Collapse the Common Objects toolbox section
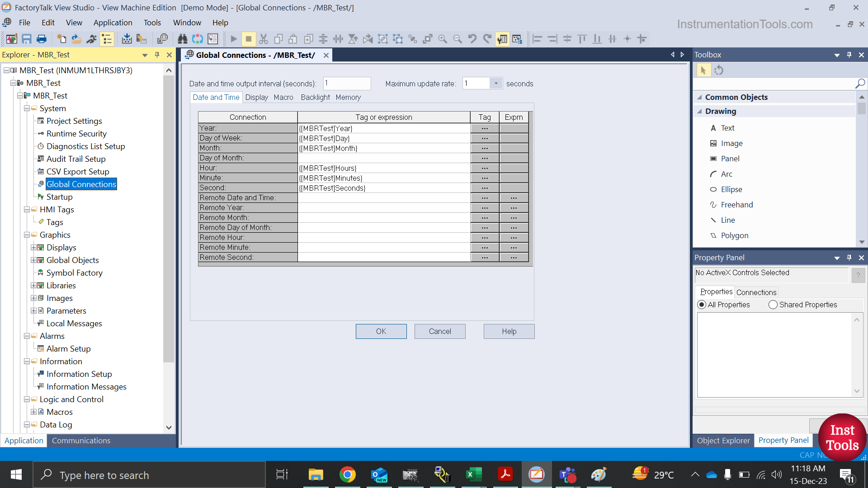 (700, 97)
